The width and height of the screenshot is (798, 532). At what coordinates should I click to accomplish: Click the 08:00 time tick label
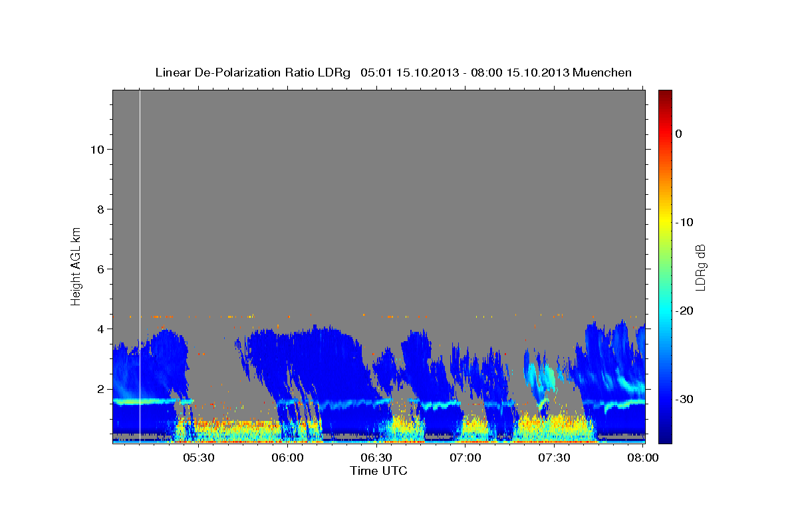[x=642, y=458]
